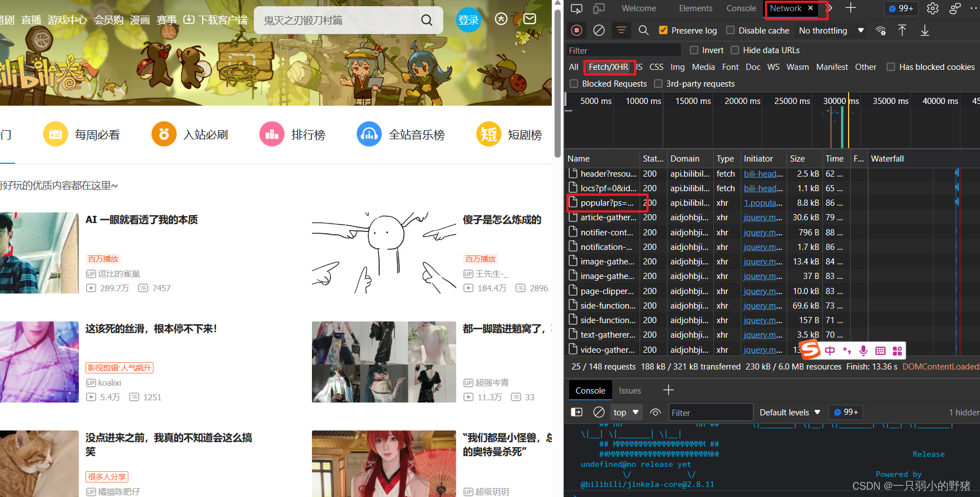Click the import HAR upload arrow
Screen dimensions: 980x497
902,30
